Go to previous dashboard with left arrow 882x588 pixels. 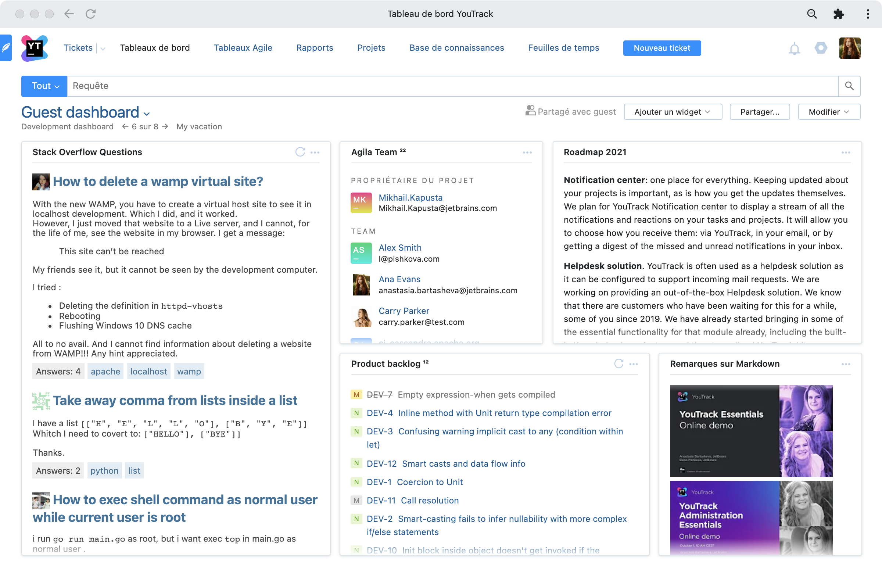(125, 126)
